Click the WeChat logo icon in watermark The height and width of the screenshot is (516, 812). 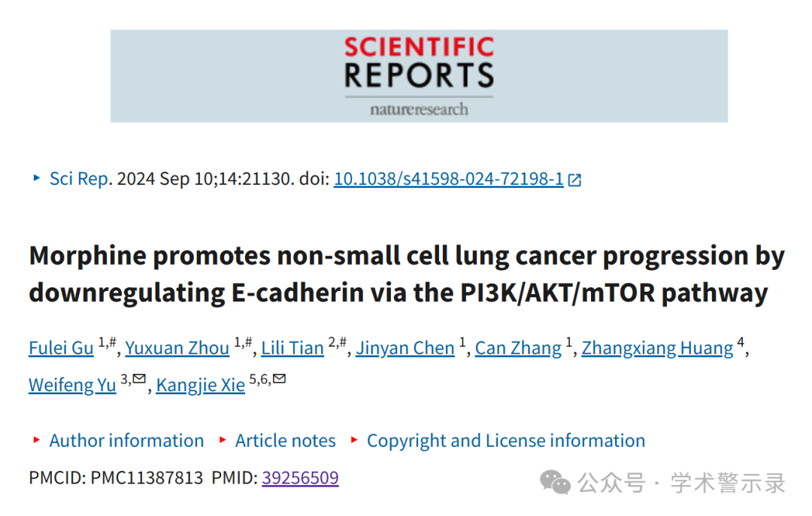point(555,482)
